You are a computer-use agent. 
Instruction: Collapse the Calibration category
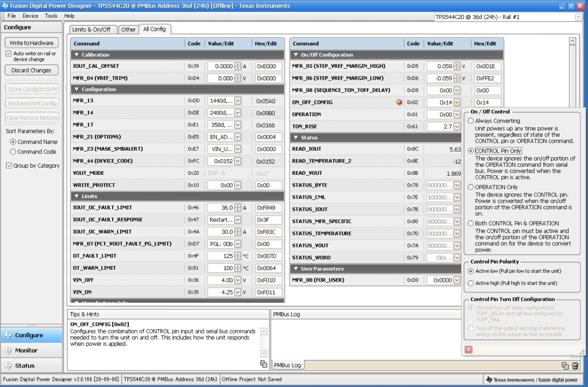point(76,55)
